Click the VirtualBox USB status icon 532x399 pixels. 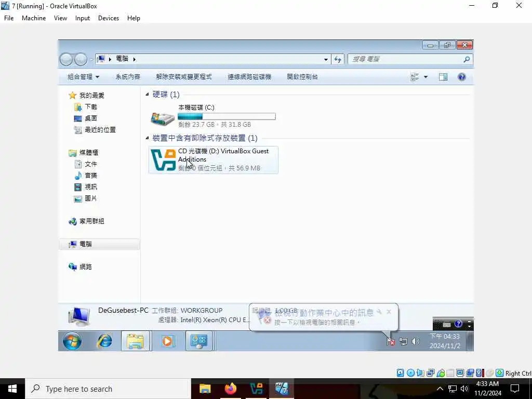tap(441, 373)
